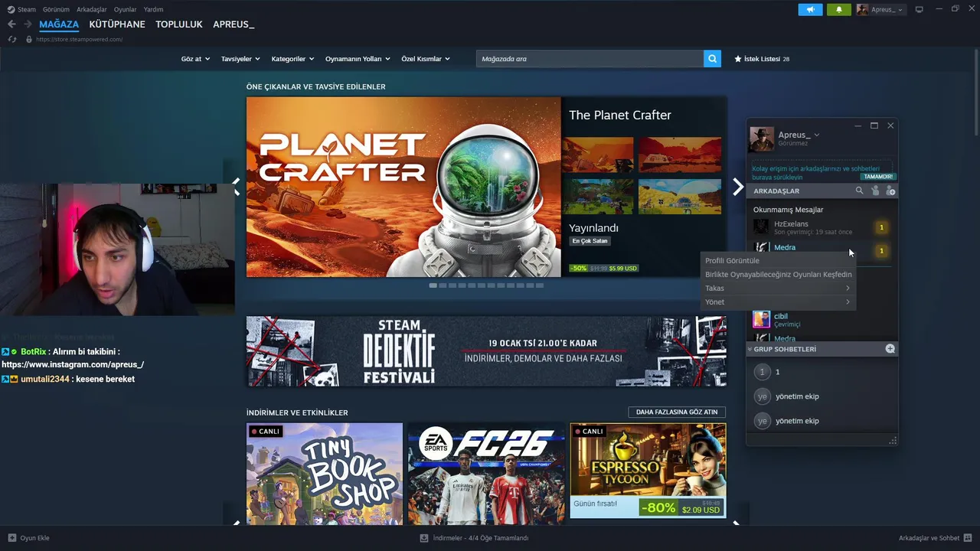
Task: Click the add friend icon
Action: (890, 191)
